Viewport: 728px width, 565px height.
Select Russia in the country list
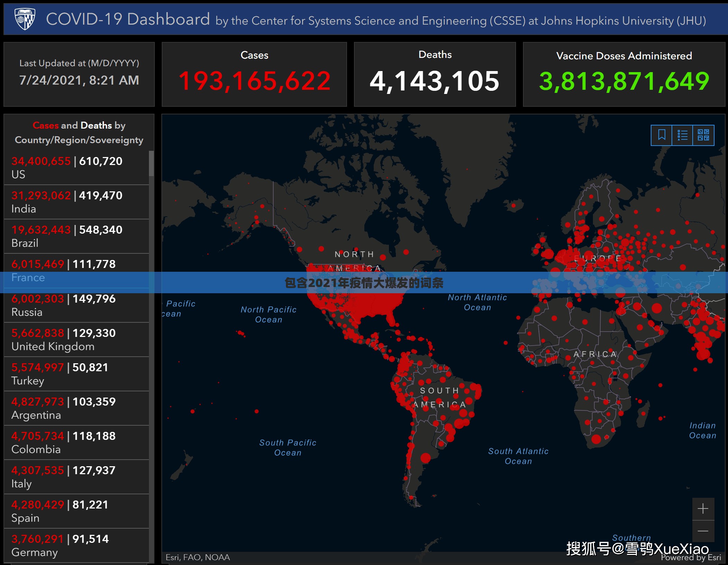coord(77,305)
